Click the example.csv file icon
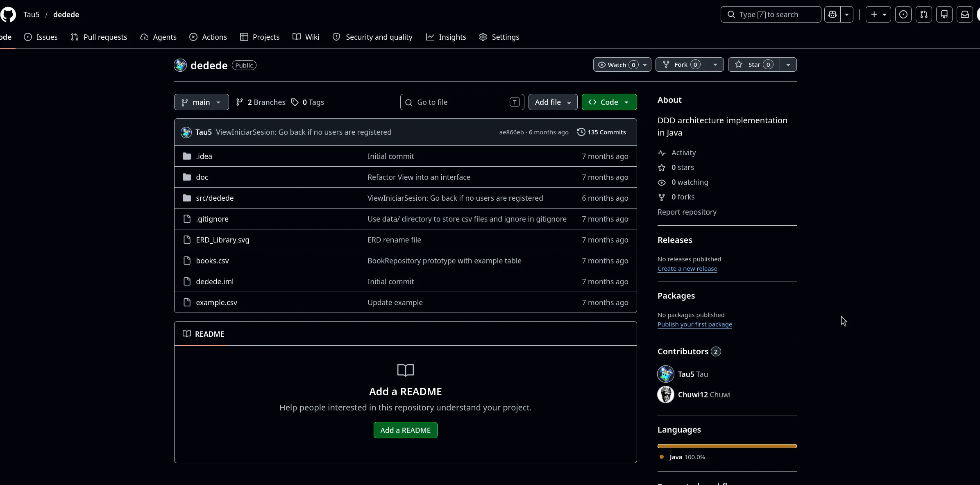The height and width of the screenshot is (485, 980). click(x=187, y=302)
